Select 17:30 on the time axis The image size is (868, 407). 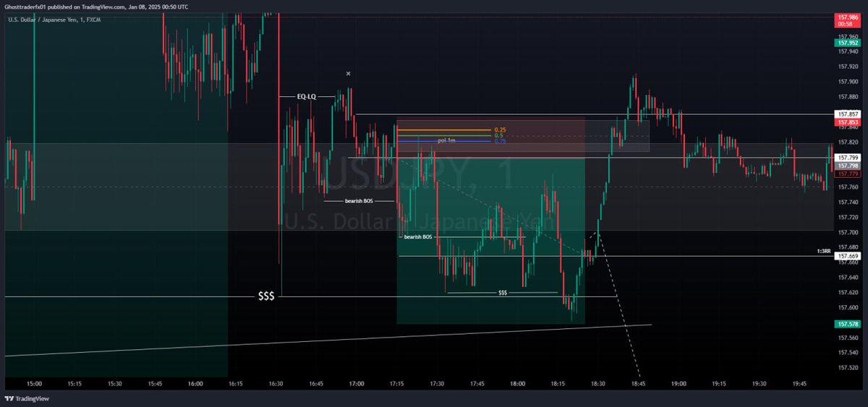pyautogui.click(x=437, y=384)
